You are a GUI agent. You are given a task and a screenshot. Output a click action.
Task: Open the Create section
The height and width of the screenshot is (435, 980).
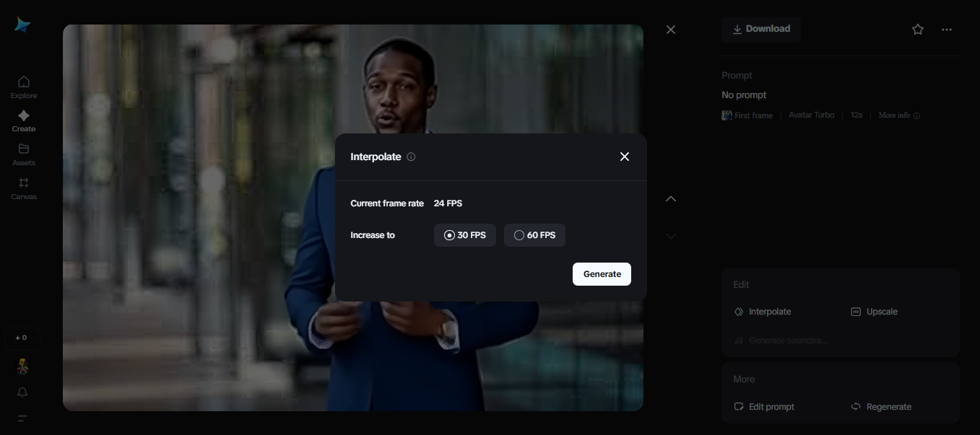pyautogui.click(x=24, y=120)
